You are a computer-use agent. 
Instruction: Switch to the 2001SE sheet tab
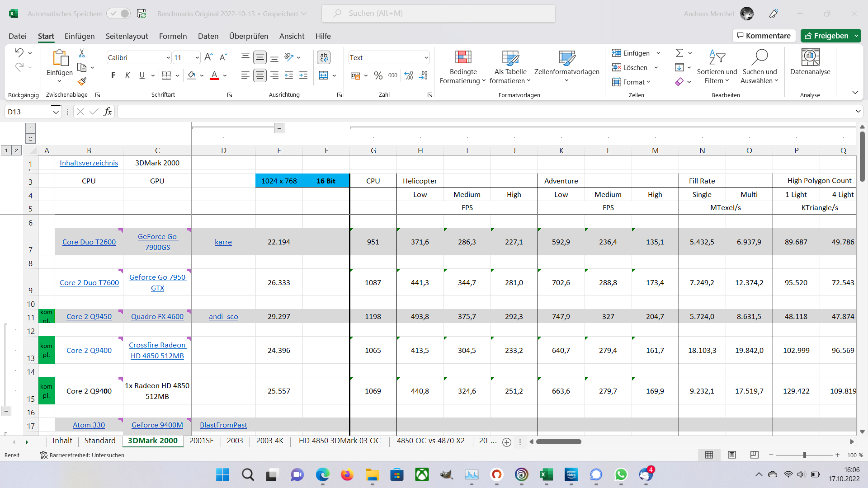click(201, 441)
